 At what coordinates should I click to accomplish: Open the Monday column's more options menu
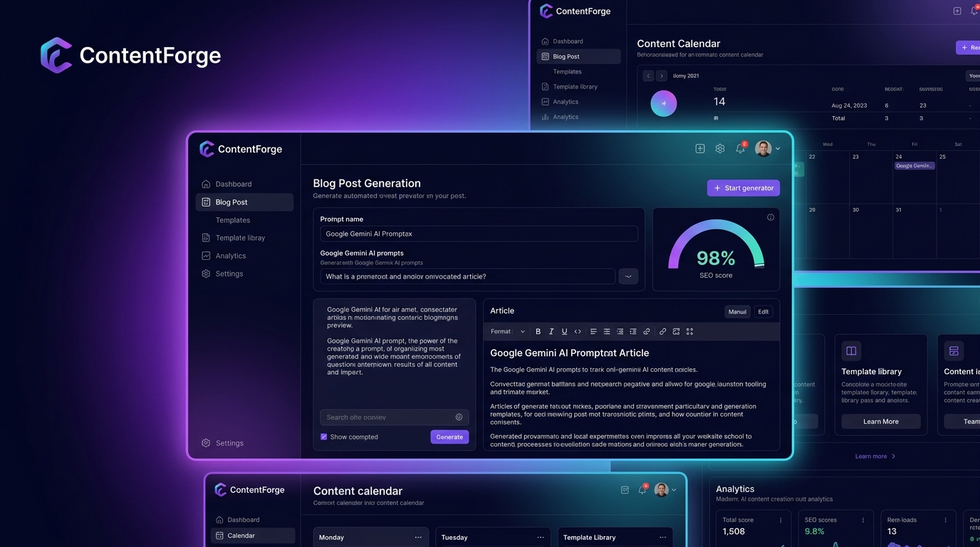[418, 538]
